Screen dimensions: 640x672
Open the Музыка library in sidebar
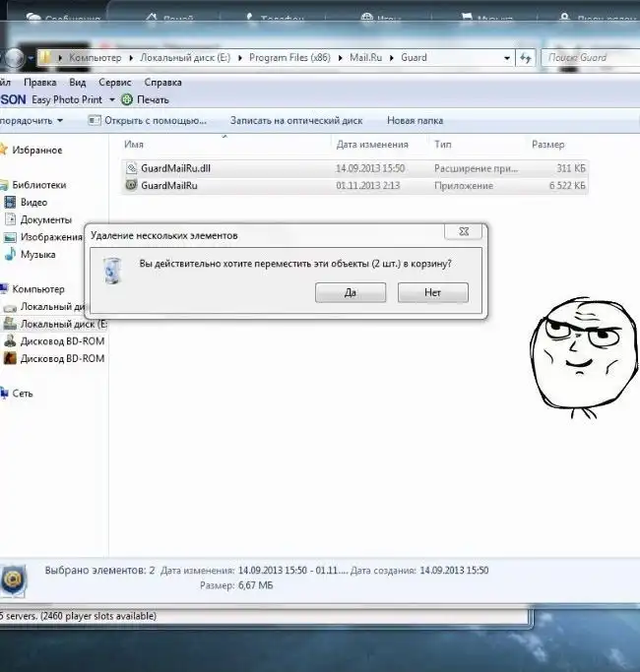pos(37,255)
